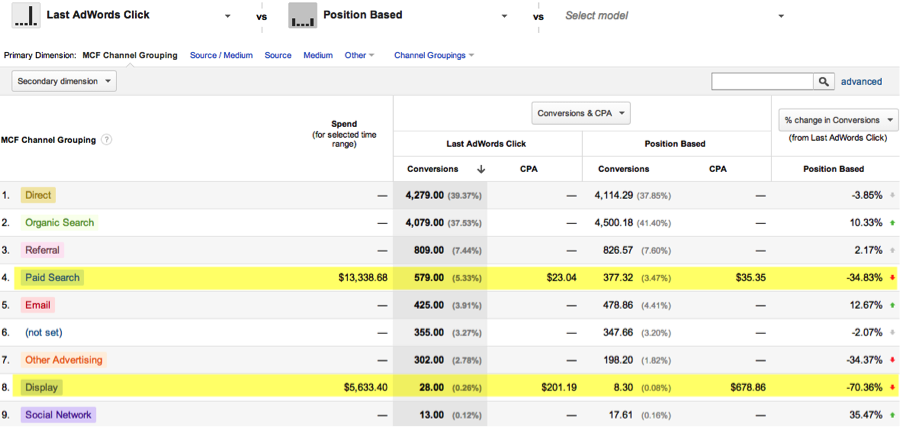The width and height of the screenshot is (900, 427).
Task: Switch primary dimension to Source
Action: click(278, 56)
